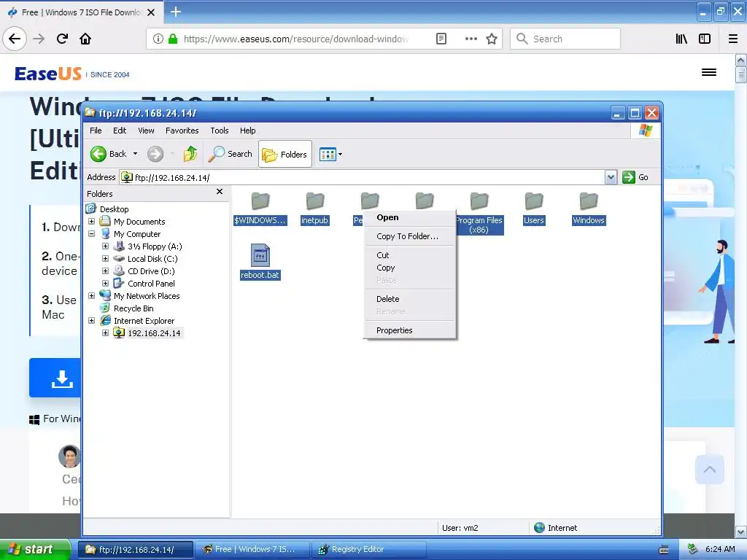The height and width of the screenshot is (560, 747).
Task: Click the Go button next to address bar
Action: click(635, 177)
